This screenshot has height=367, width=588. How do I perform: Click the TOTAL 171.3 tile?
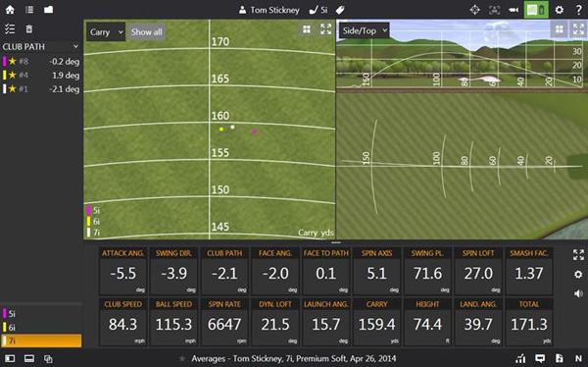[529, 322]
